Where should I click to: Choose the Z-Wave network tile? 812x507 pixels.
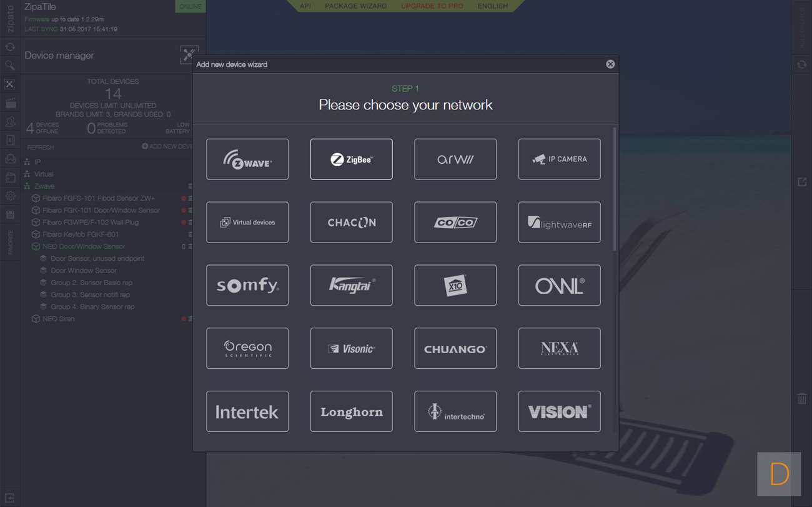tap(247, 159)
